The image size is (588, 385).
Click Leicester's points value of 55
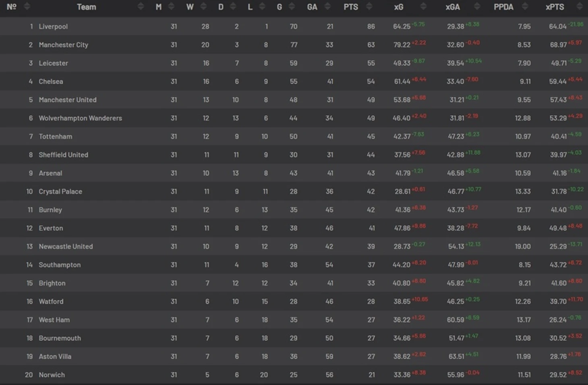(x=371, y=63)
